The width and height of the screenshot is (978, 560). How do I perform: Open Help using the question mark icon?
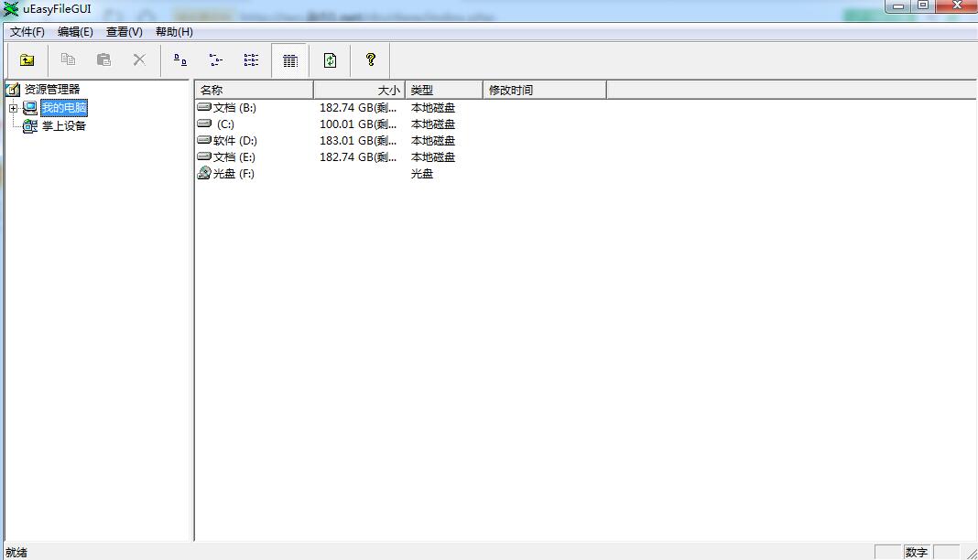click(371, 59)
